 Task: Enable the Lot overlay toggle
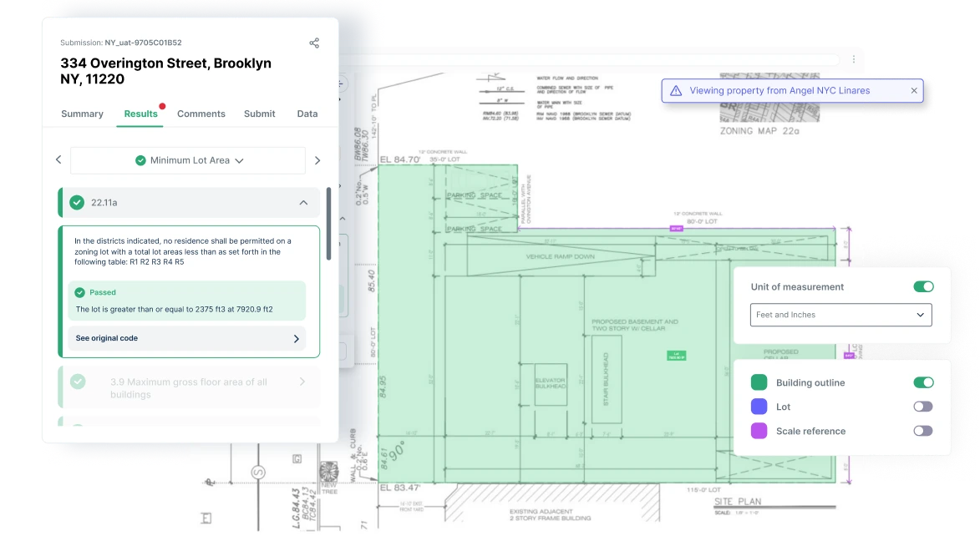[x=923, y=407]
